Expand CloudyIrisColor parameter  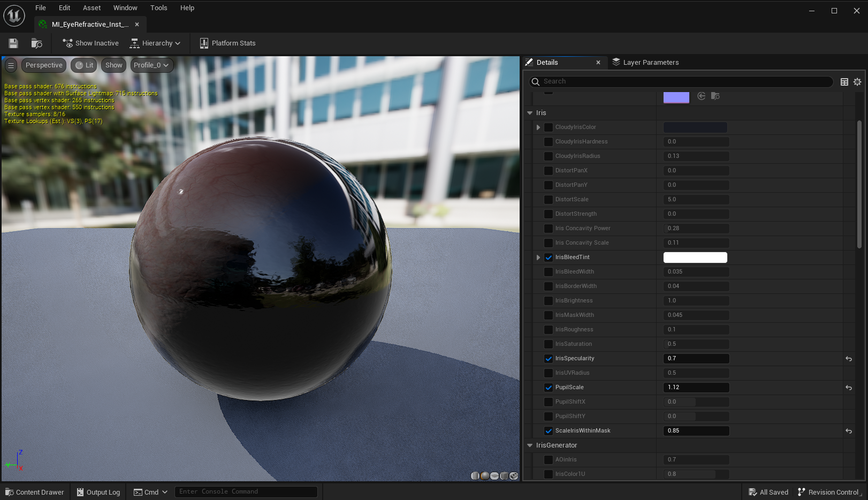pos(538,127)
